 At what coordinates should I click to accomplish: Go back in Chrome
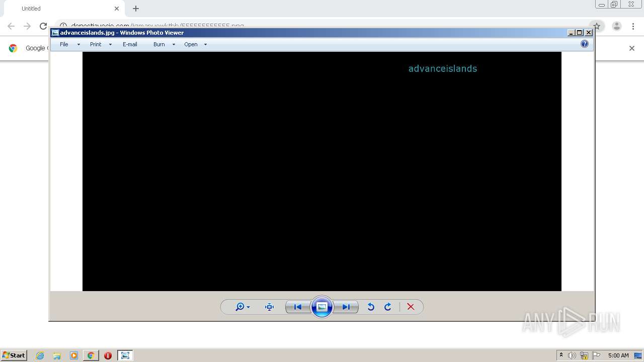point(11,26)
